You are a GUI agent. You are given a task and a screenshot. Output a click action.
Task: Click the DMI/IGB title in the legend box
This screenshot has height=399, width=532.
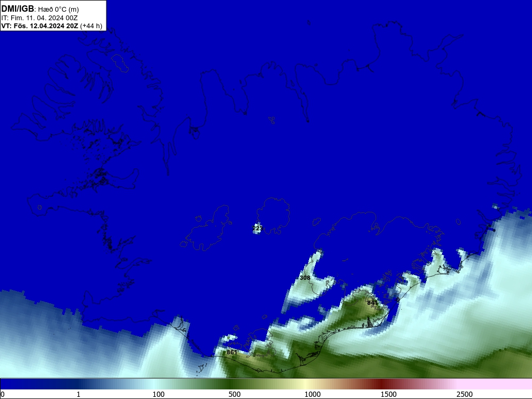[18, 9]
